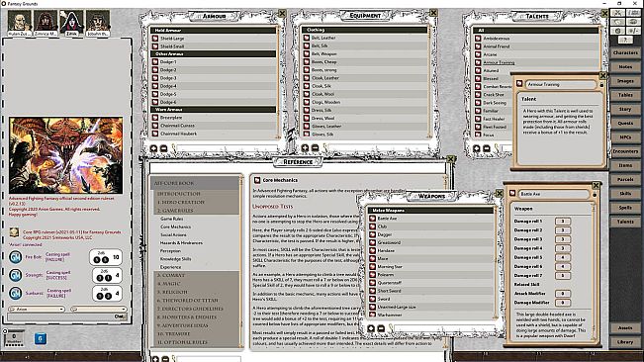The width and height of the screenshot is (644, 362).
Task: Open the Armour Training talent link
Action: tap(499, 62)
